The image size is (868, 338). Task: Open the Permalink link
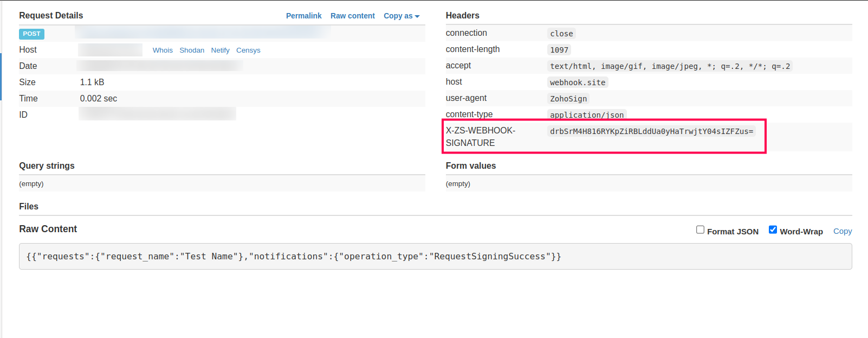pos(303,16)
